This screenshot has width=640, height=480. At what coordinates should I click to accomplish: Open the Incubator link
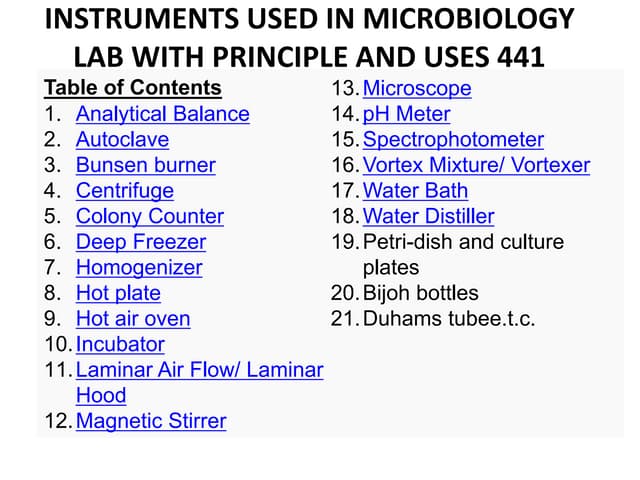tap(120, 345)
